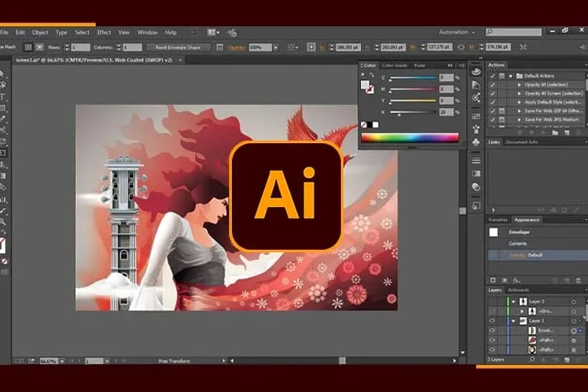Open the Effect menu

104,32
